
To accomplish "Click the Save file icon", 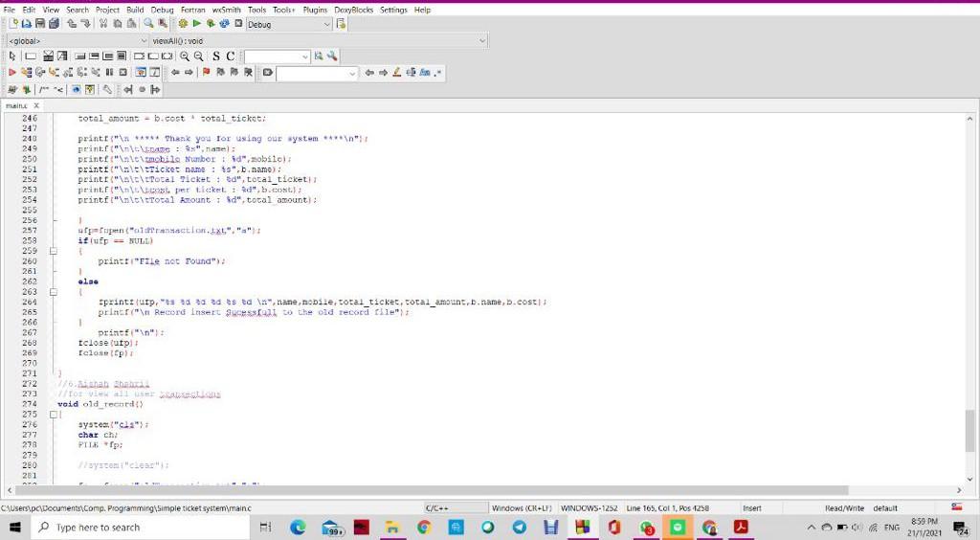I will pyautogui.click(x=40, y=24).
